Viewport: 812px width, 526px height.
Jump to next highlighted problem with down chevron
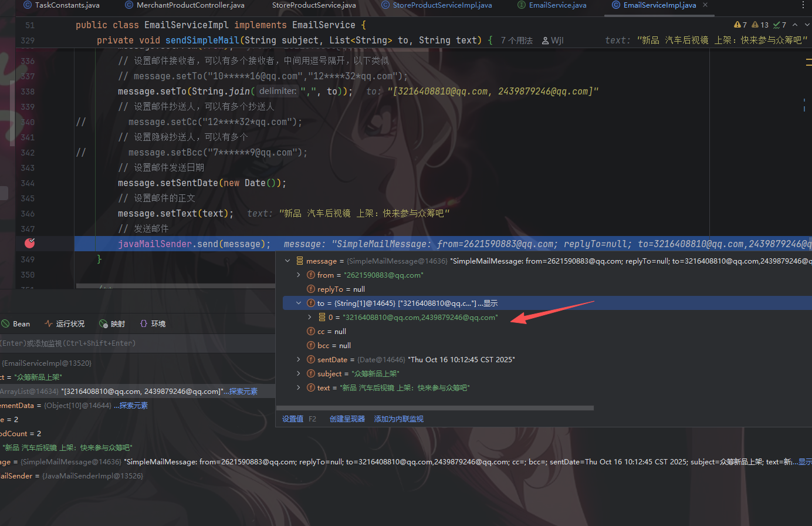tap(807, 25)
